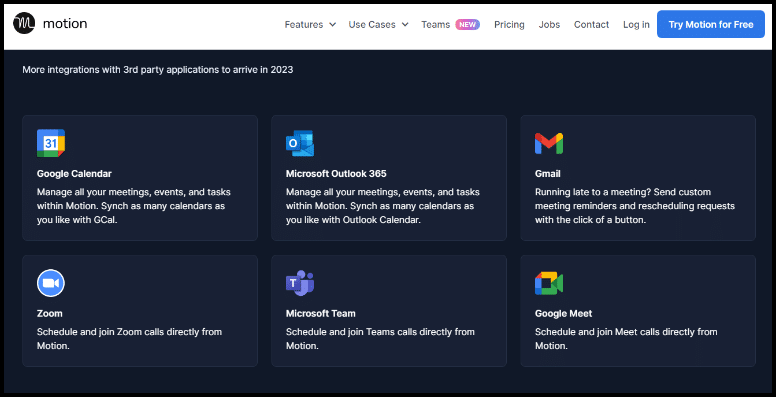Image resolution: width=776 pixels, height=397 pixels.
Task: Click 'Schedule and join Zoom calls' text
Action: [x=129, y=339]
